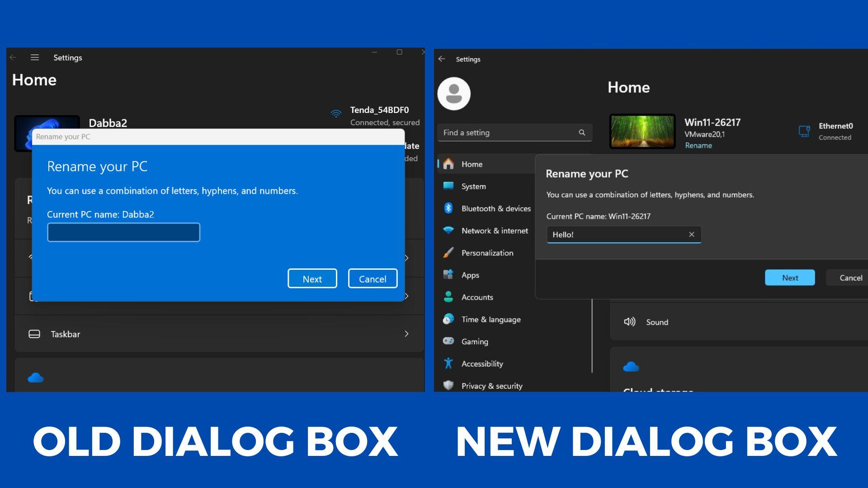Go to Accounts settings page
The width and height of the screenshot is (868, 488).
tap(477, 297)
